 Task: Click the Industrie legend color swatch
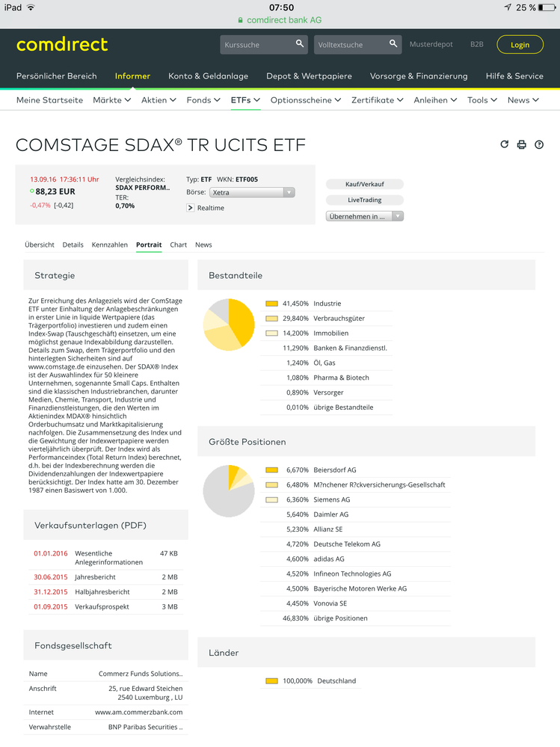click(271, 304)
